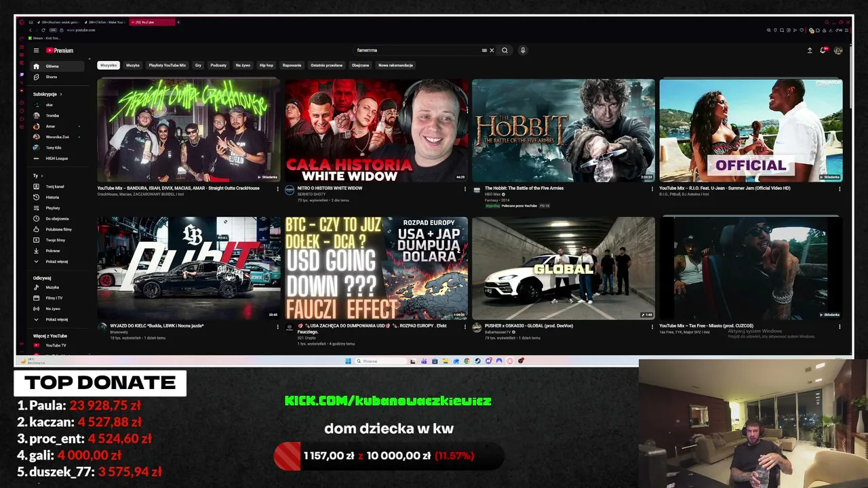
Task: Play the PUSHER x OSKA030 GLOBAL thumbnail
Action: coord(564,268)
